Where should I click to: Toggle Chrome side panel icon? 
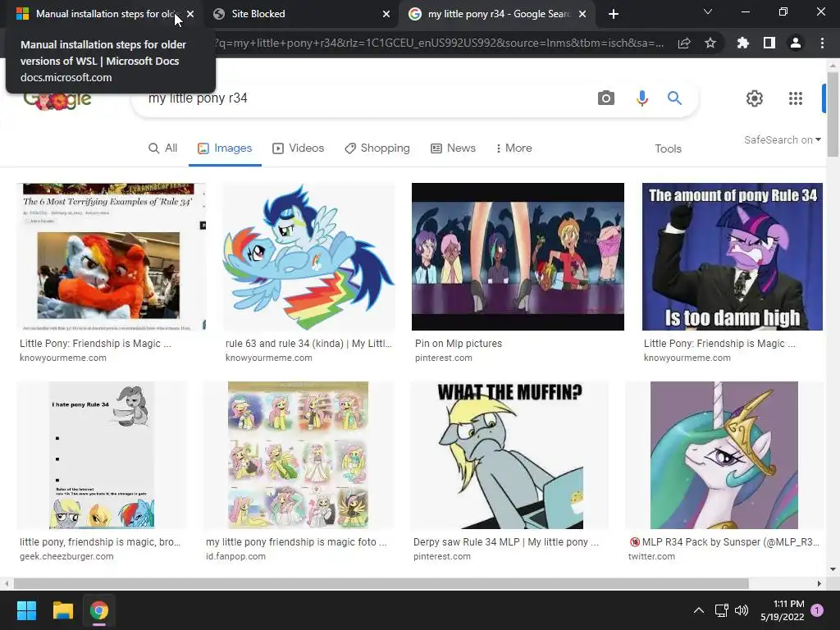tap(769, 43)
